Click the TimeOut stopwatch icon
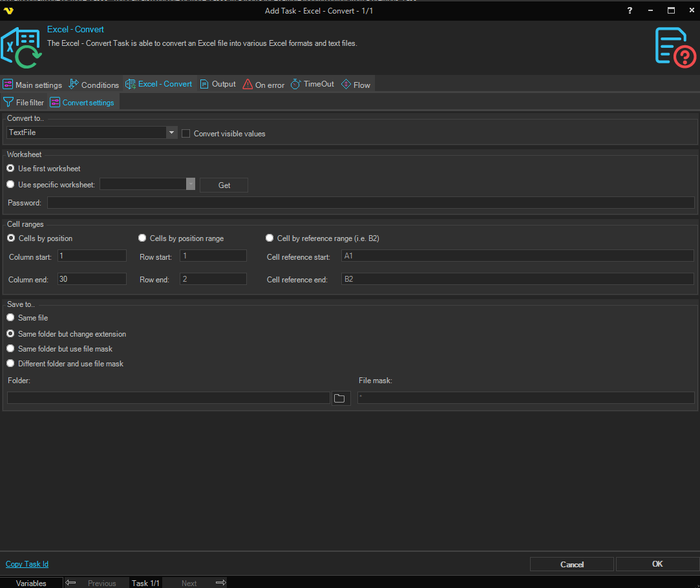The width and height of the screenshot is (700, 588). click(x=295, y=85)
